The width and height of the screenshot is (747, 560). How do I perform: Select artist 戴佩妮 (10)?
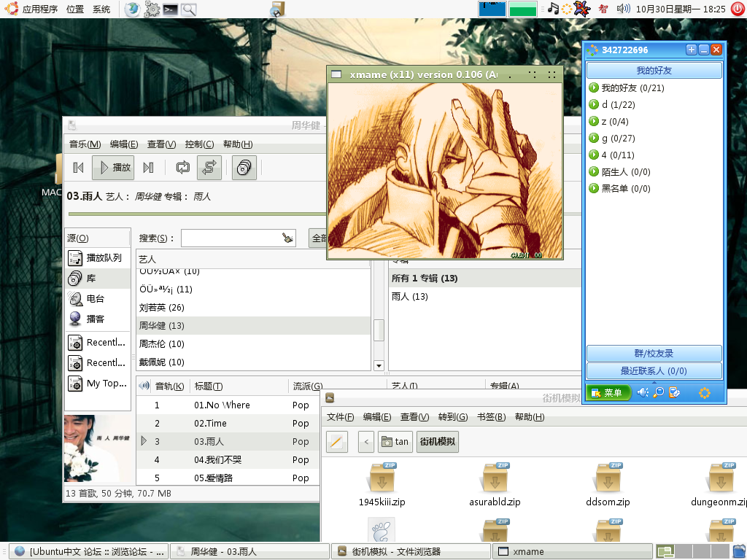click(x=253, y=362)
